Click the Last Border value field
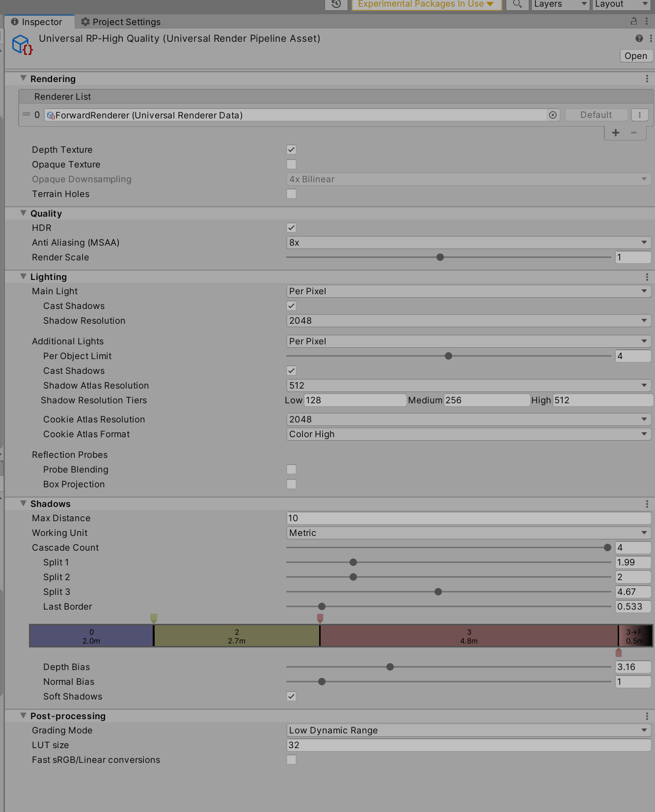This screenshot has width=655, height=812. 633,607
